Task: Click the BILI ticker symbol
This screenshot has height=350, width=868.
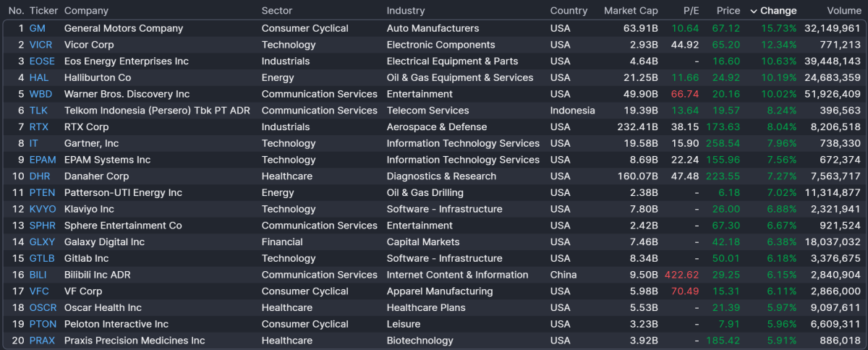Action: click(38, 275)
